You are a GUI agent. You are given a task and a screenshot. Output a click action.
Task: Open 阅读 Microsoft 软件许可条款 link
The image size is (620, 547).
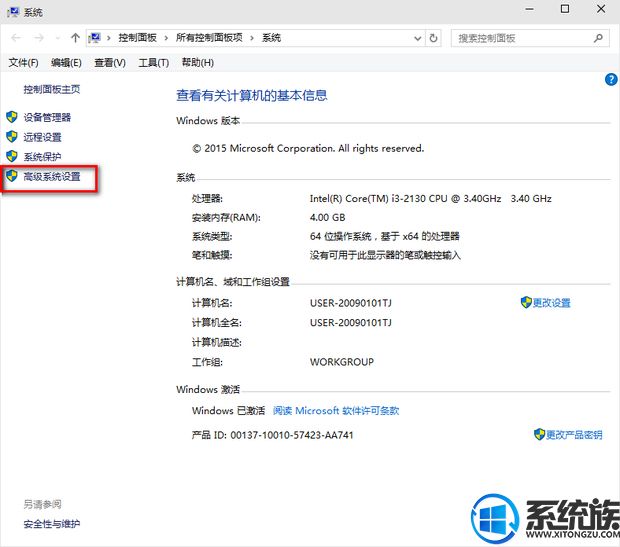click(336, 411)
